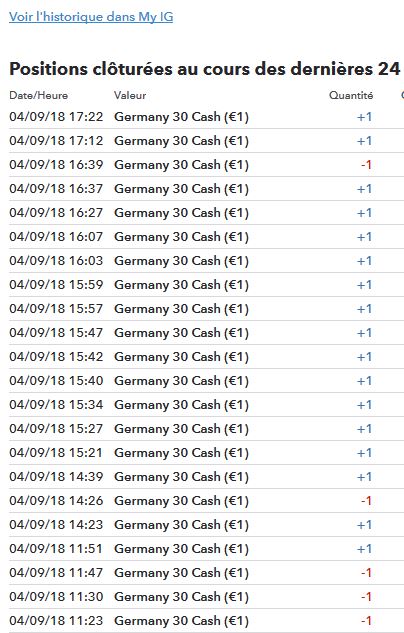Click the -1 quantity at 16:39
The width and height of the screenshot is (404, 633).
[366, 165]
